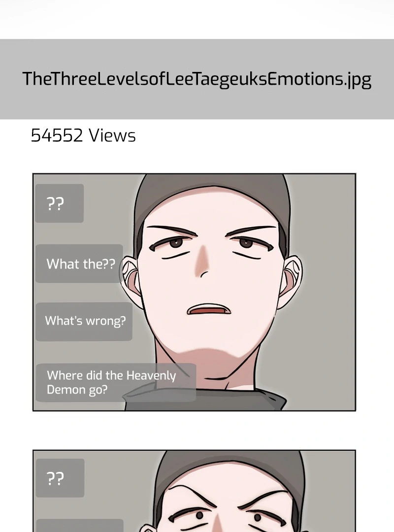Screen dimensions: 394x532
Task: Click the first "??" comment bubble
Action: [x=60, y=203]
